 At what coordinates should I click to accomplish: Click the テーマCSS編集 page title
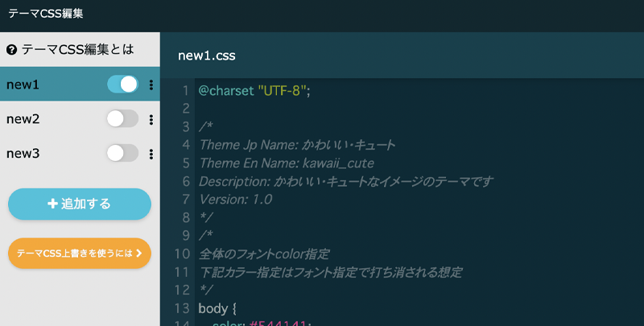pyautogui.click(x=46, y=14)
